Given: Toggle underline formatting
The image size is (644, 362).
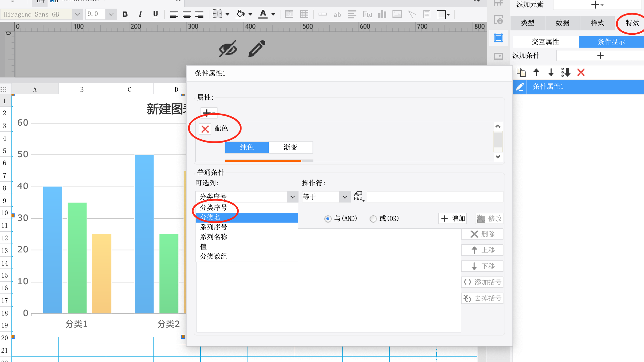Looking at the screenshot, I should point(156,14).
